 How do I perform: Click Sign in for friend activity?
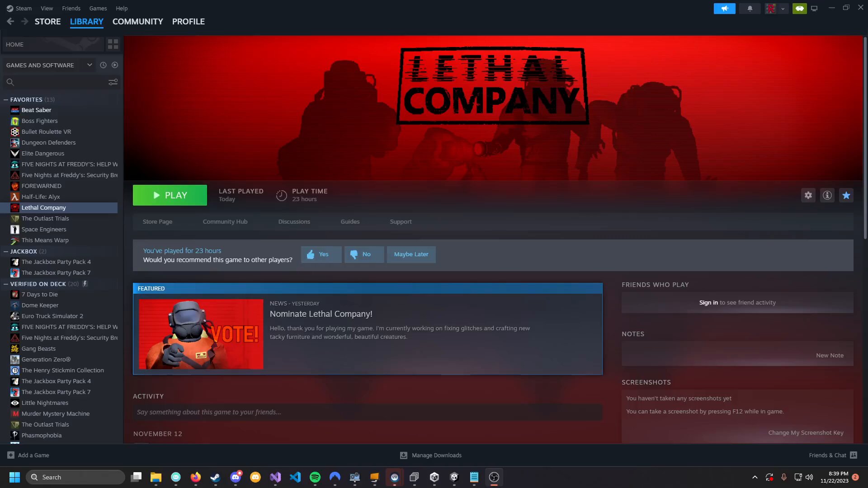[708, 302]
